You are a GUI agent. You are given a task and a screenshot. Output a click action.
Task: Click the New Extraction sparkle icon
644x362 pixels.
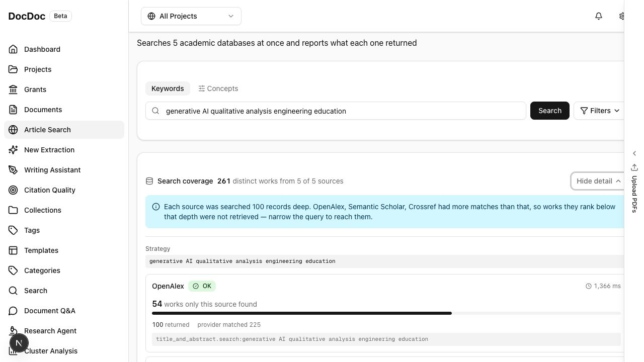(14, 150)
